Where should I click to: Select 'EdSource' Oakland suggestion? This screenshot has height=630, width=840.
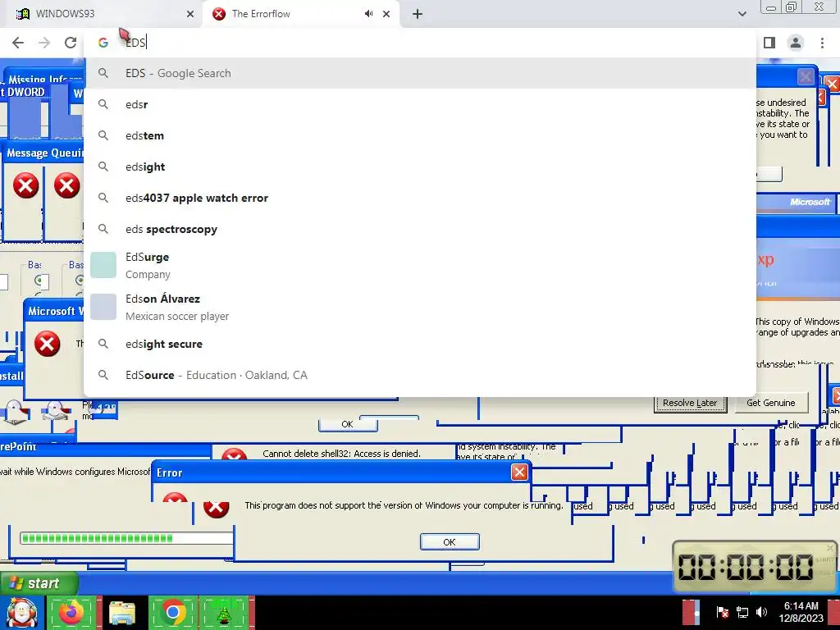coord(420,375)
